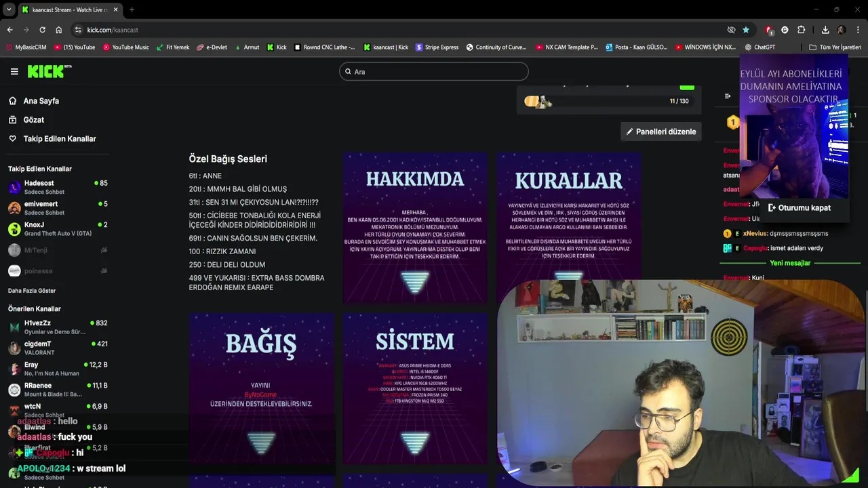This screenshot has width=868, height=488.
Task: Open Hadesost followed channel
Action: click(58, 187)
